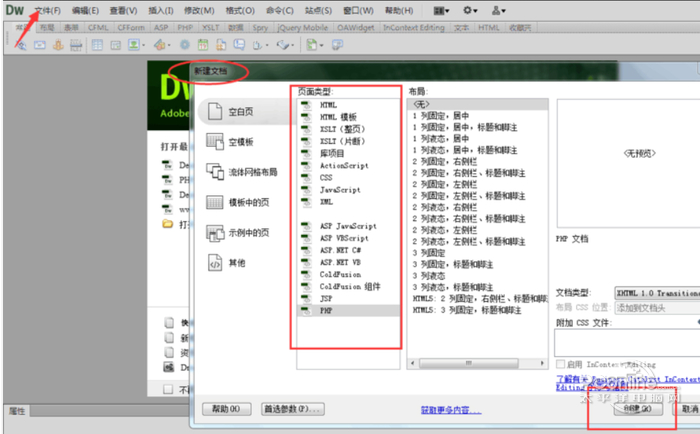Click the Widget gear toolbar icon
Viewport: 700px width, 434px height.
coord(184,45)
